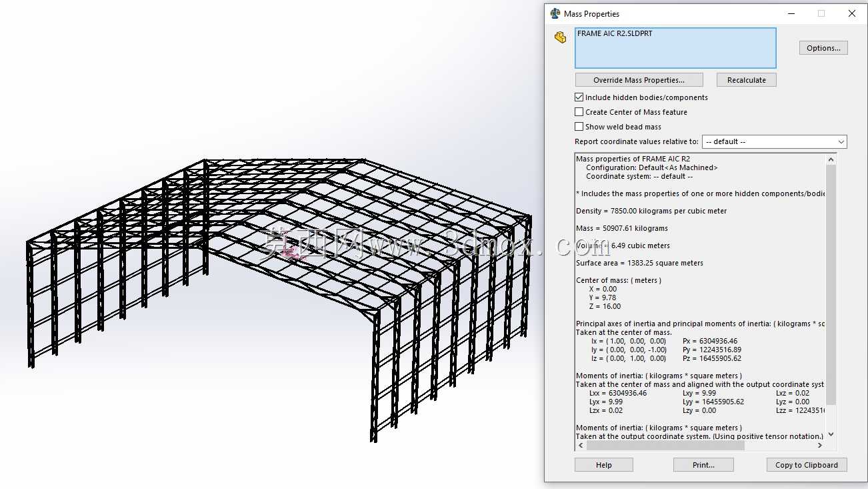
Task: Toggle Show weld bead mass checkbox
Action: click(579, 127)
